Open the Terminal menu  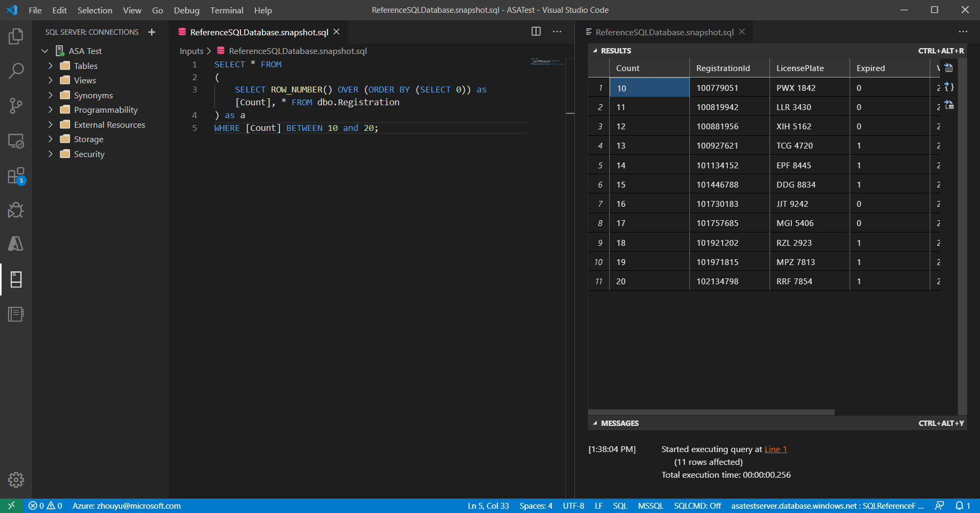tap(227, 10)
